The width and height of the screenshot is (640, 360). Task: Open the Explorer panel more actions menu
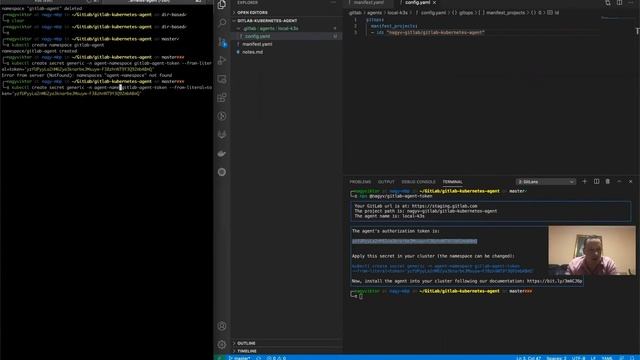333,2
